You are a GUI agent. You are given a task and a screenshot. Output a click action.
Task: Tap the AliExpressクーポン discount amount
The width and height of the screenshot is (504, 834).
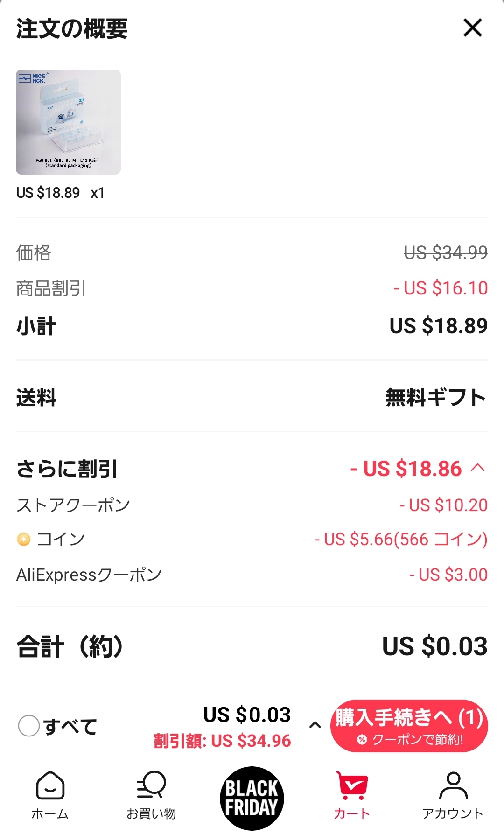448,575
